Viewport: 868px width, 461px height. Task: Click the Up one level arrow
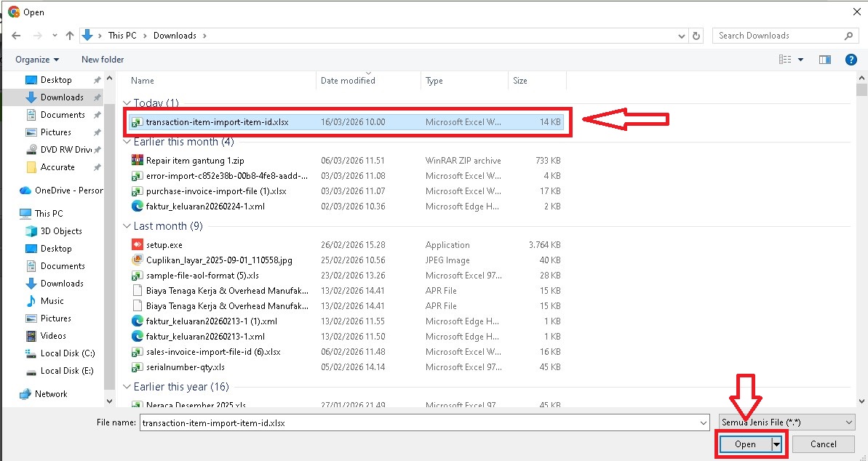(70, 36)
